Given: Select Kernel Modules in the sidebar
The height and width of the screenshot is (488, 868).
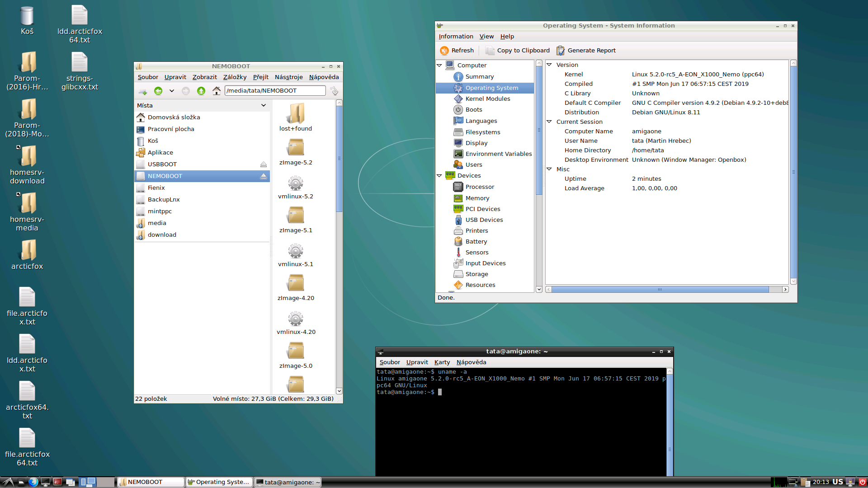Looking at the screenshot, I should tap(487, 99).
